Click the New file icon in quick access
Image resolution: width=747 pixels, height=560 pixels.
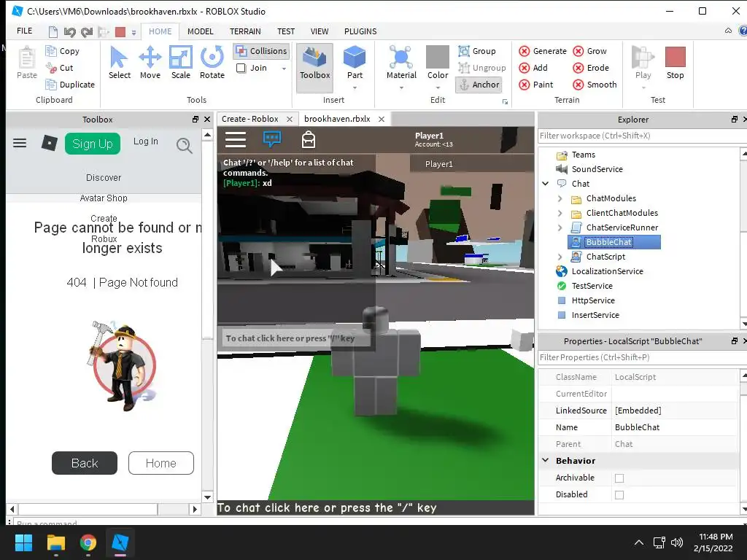pos(53,32)
